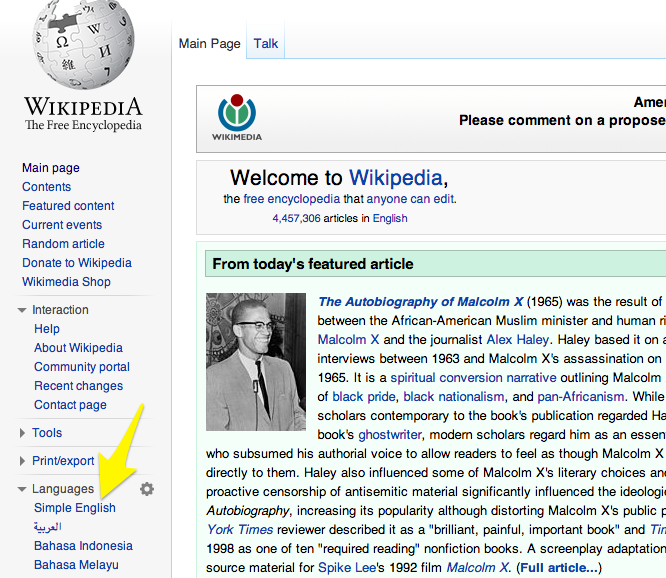Open the Alex Haley link
Screen dimensions: 666x578
[x=518, y=340]
